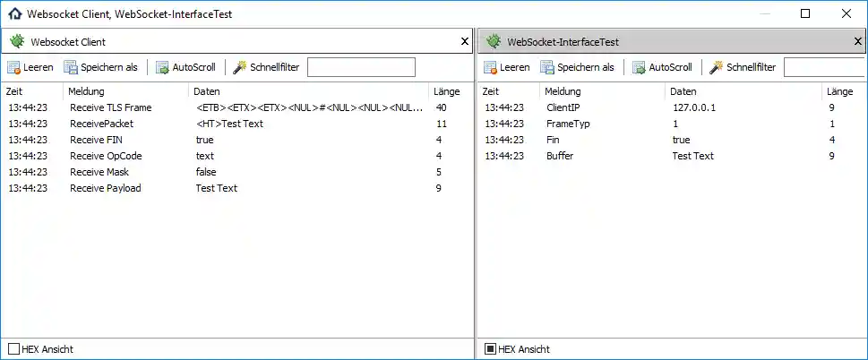Activate the Websocket Client panel tab
Screen dimensions: 868x360
236,41
